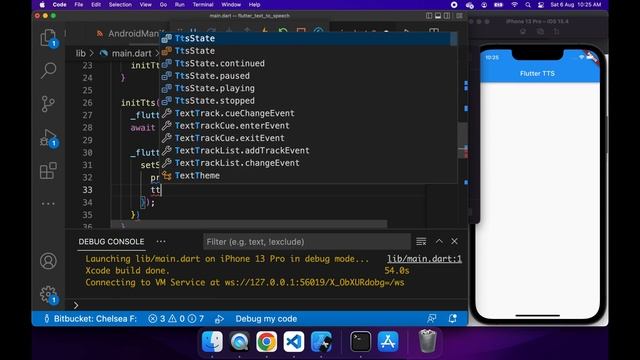Image resolution: width=640 pixels, height=360 pixels.
Task: Expand the lib breadcrumb chevron
Action: [x=91, y=53]
